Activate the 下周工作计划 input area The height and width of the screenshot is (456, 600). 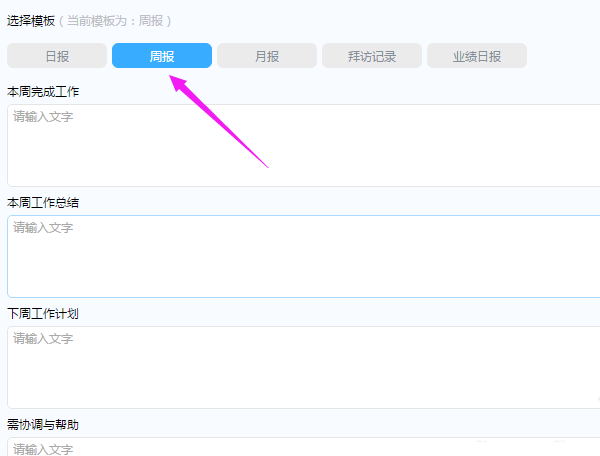(303, 367)
